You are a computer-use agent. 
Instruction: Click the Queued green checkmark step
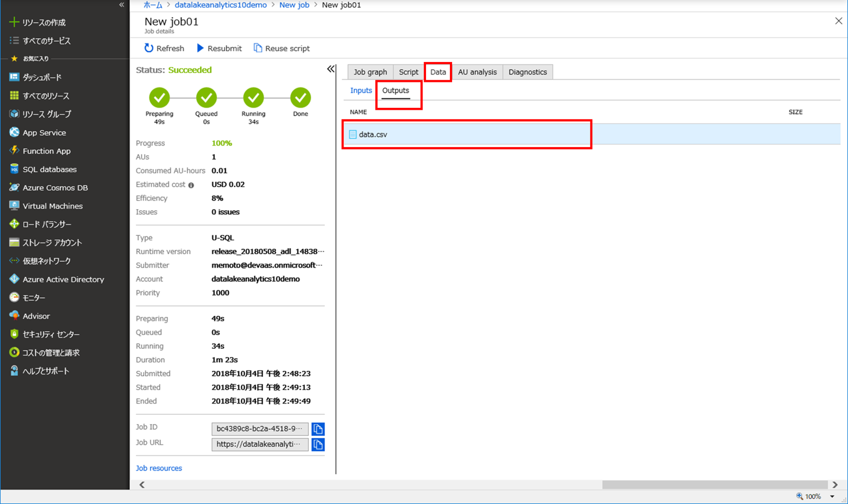tap(206, 98)
